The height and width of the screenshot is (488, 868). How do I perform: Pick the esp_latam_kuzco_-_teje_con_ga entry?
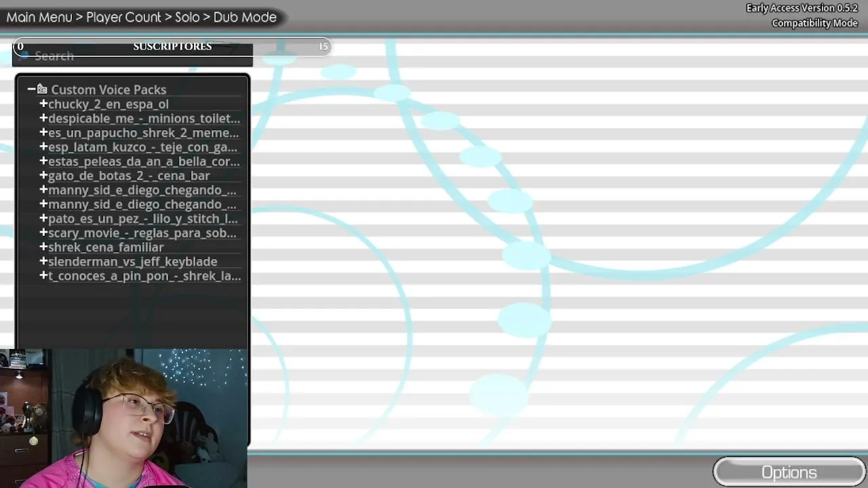point(142,147)
